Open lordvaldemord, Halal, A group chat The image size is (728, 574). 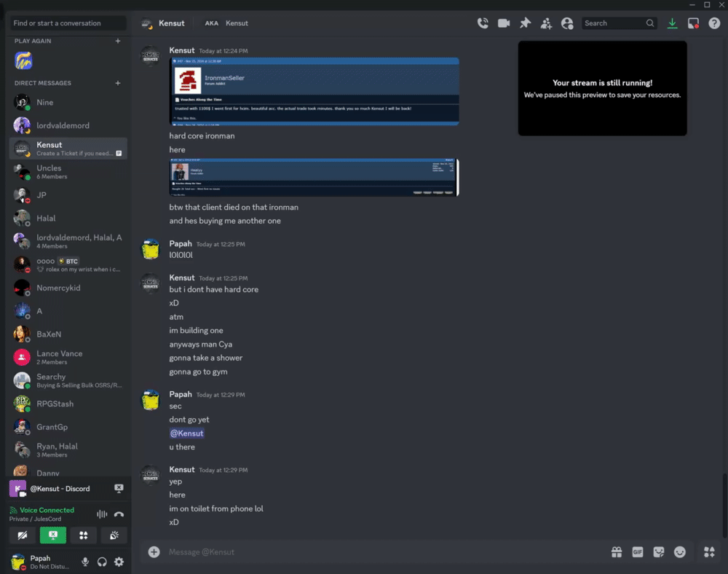[68, 242]
